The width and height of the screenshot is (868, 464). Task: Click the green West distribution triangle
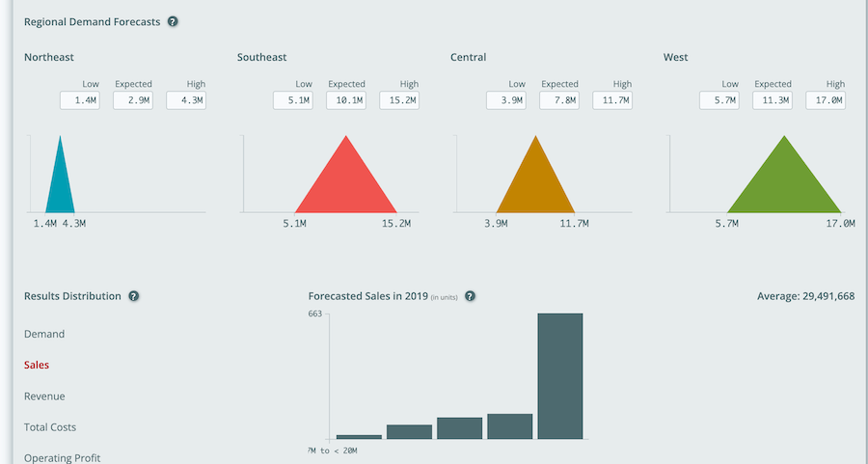click(x=785, y=183)
